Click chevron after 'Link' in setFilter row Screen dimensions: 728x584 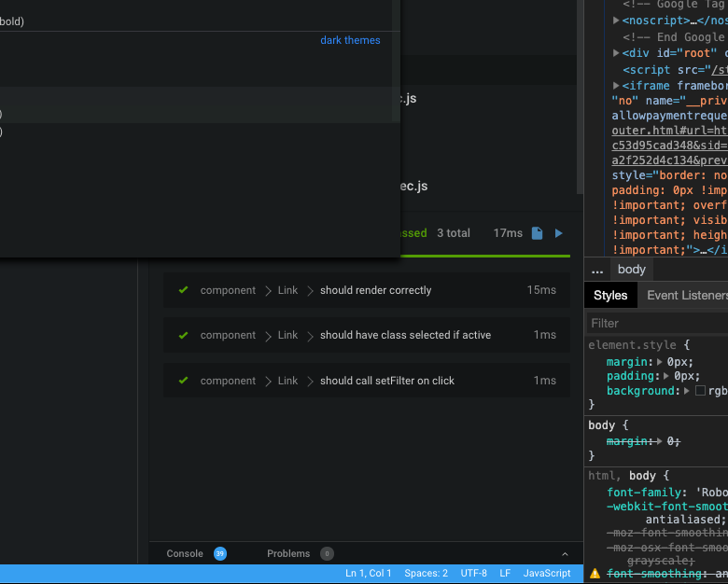(x=310, y=382)
